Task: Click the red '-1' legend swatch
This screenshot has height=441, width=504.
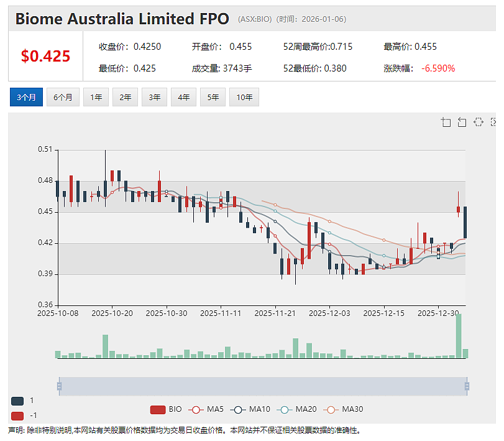Action: click(17, 416)
